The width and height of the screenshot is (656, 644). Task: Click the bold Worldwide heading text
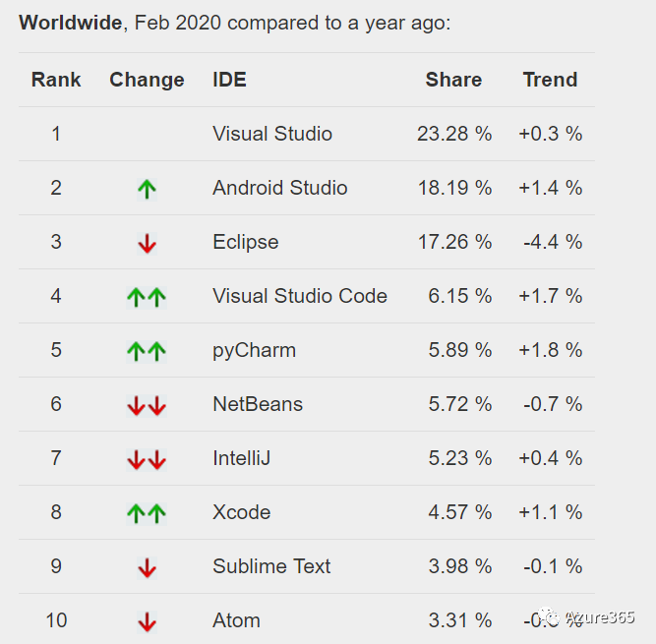71,22
